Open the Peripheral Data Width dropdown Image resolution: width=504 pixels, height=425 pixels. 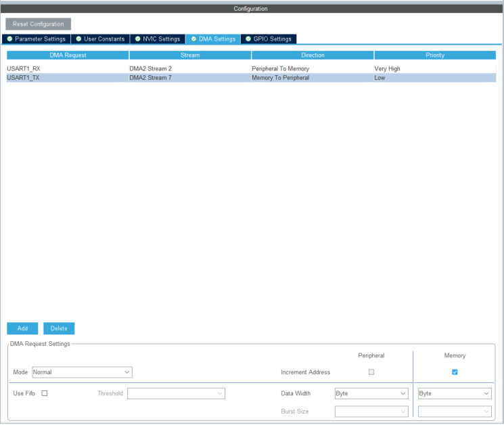coord(371,393)
